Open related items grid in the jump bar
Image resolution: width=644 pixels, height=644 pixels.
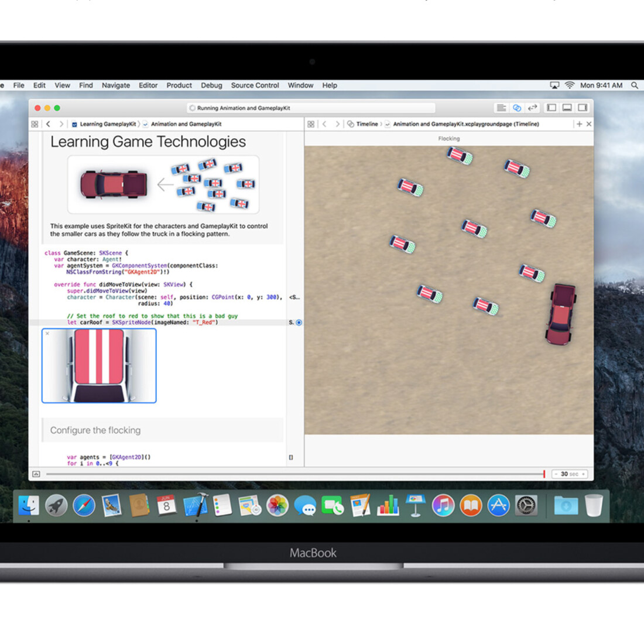pos(35,124)
